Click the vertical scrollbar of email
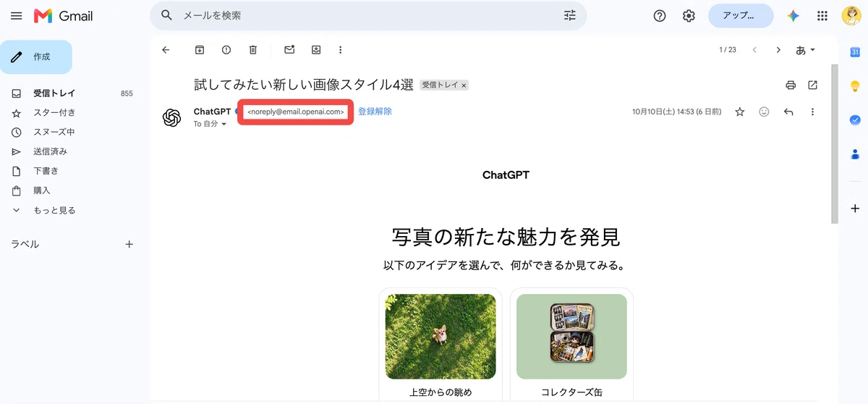The image size is (868, 404). pos(835,144)
